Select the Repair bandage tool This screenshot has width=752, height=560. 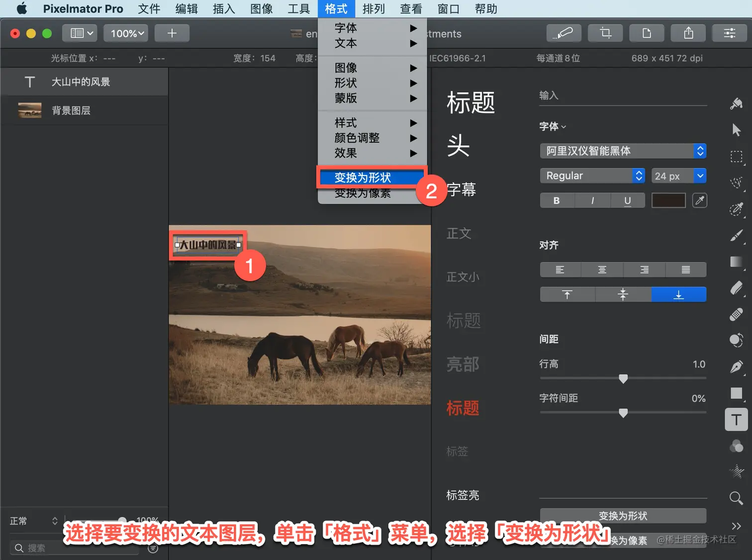737,314
